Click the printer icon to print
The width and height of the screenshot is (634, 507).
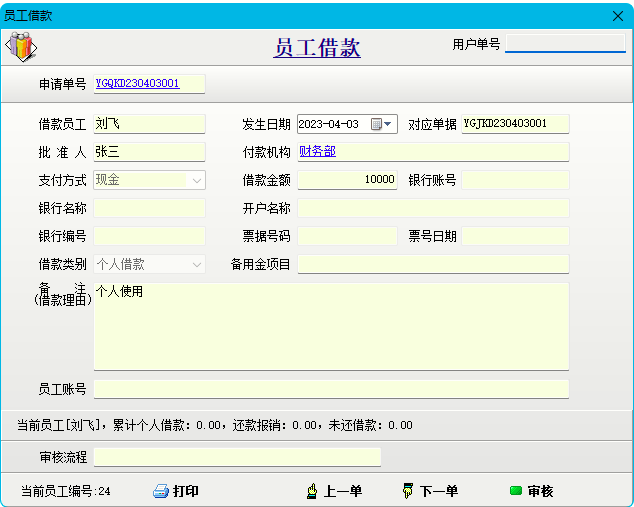(161, 491)
